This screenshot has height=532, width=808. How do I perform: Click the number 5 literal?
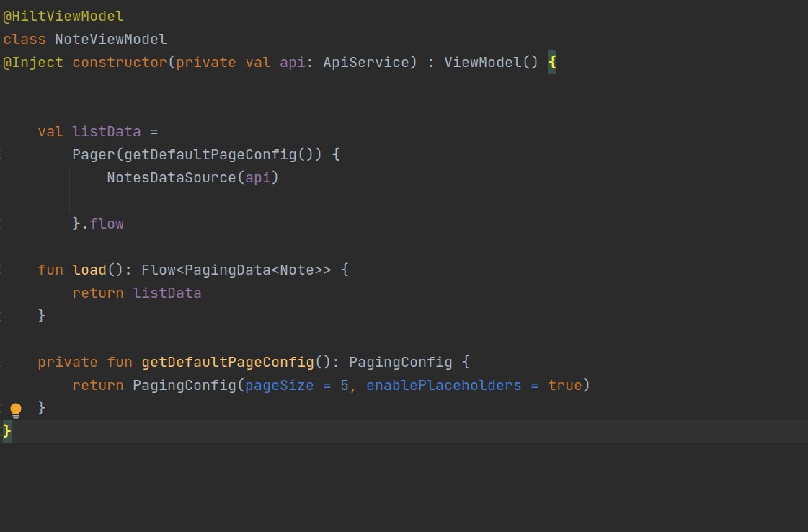345,386
